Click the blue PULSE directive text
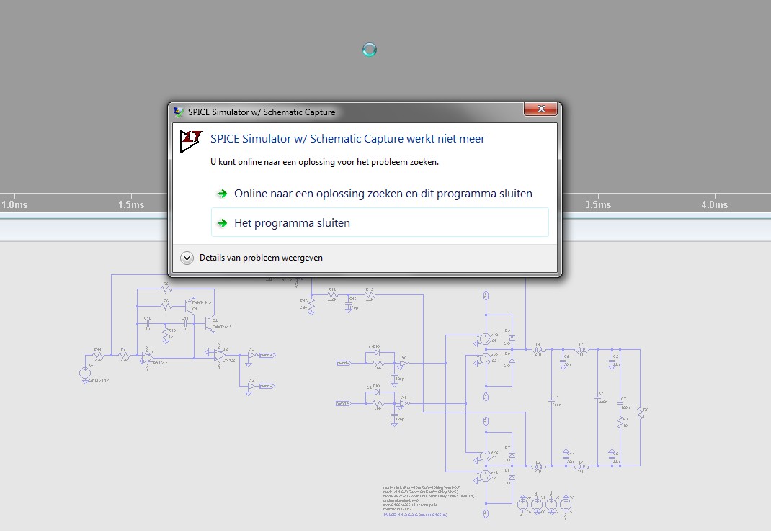The width and height of the screenshot is (771, 532). pos(415,514)
